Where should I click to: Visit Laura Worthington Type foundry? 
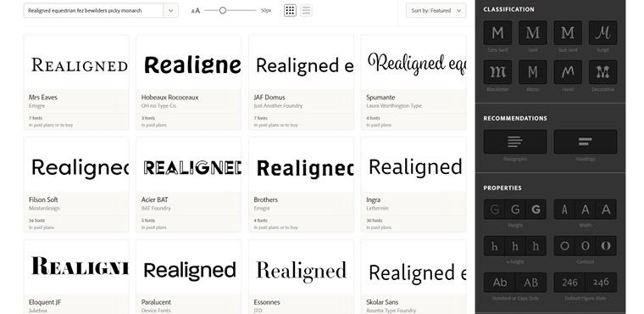(x=394, y=106)
